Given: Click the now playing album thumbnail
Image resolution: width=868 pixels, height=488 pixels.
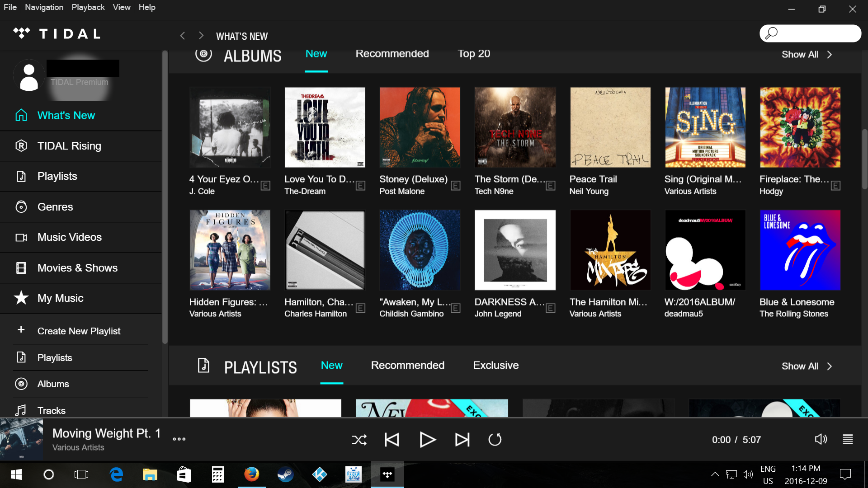Looking at the screenshot, I should [22, 439].
